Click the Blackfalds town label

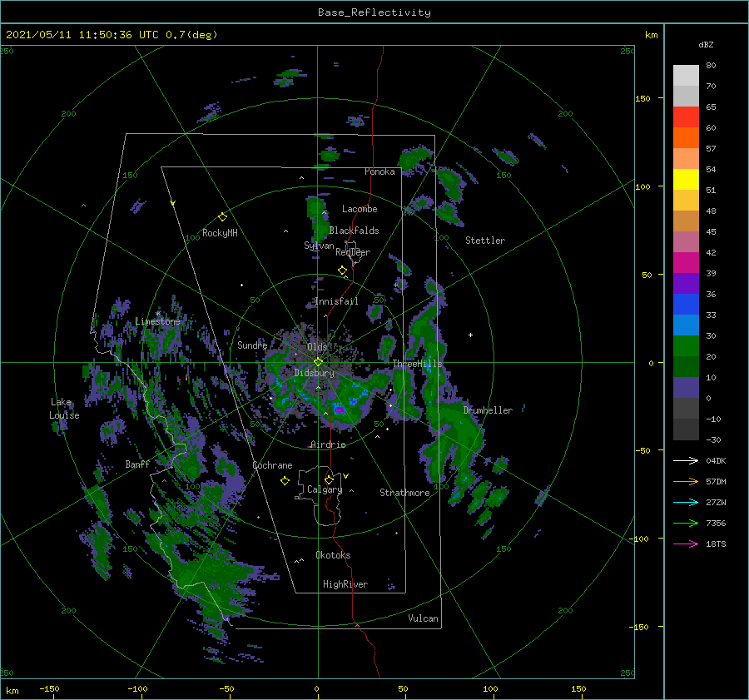point(354,231)
